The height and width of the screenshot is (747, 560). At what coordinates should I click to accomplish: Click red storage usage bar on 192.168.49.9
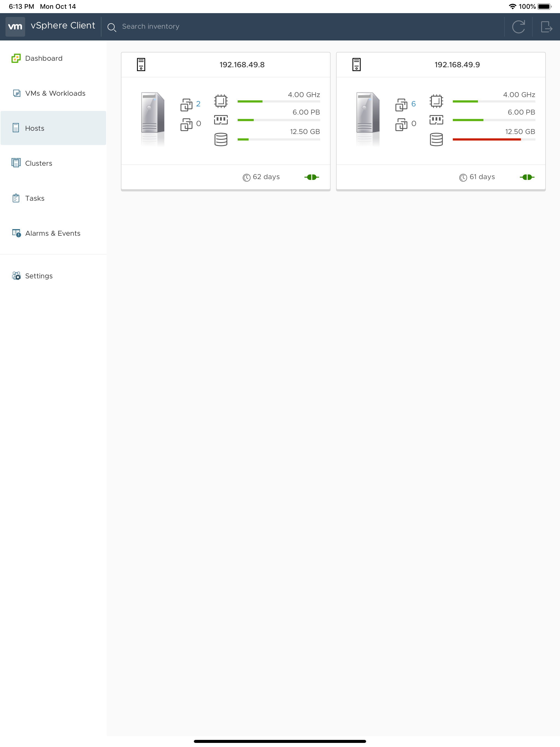click(x=486, y=139)
